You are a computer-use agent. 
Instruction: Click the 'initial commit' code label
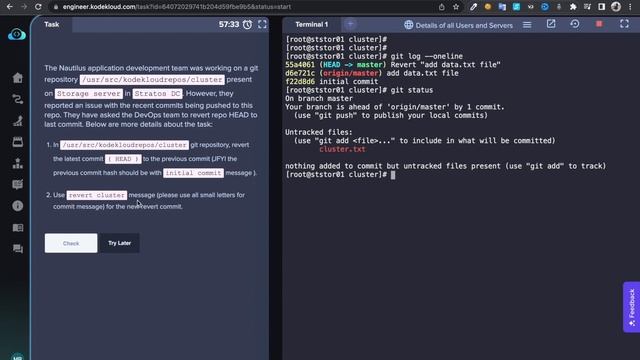193,173
